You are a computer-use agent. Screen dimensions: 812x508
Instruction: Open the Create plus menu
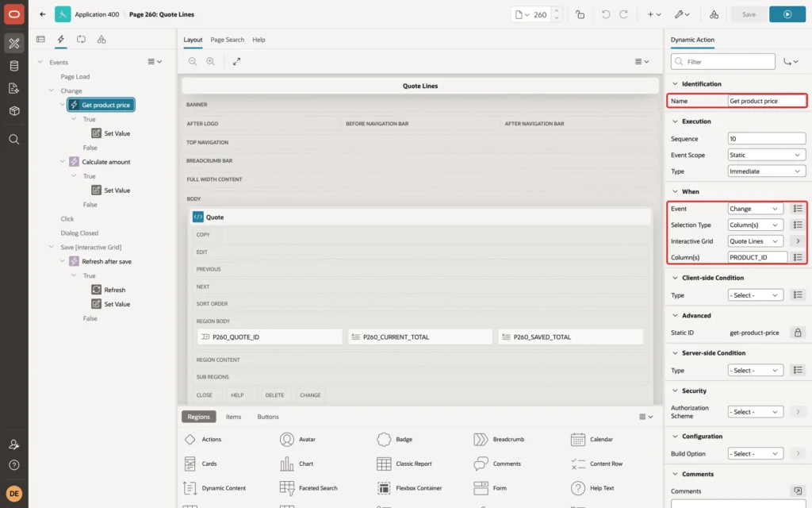[654, 14]
